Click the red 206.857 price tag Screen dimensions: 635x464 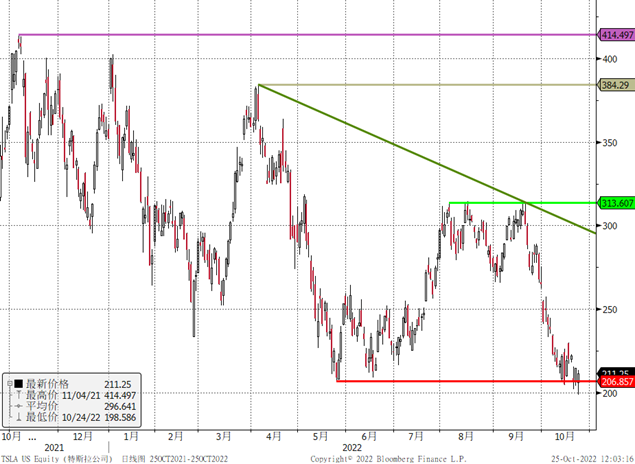(616, 382)
